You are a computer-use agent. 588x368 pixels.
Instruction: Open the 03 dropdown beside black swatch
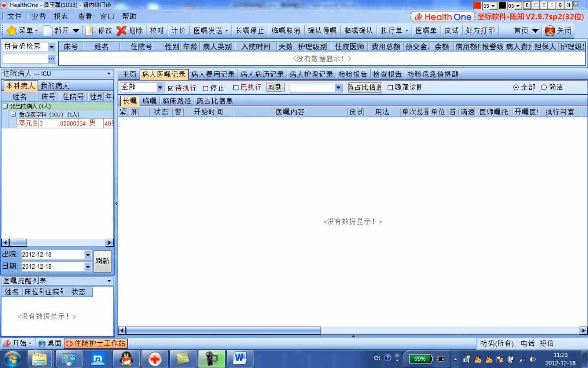(x=518, y=6)
